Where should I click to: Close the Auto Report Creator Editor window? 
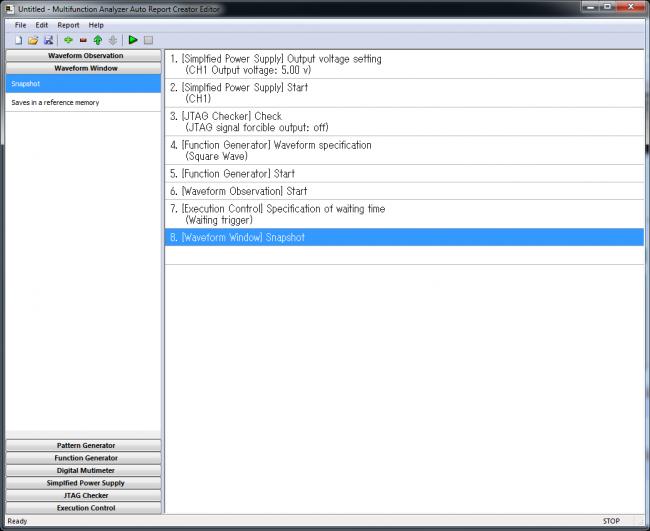point(631,6)
